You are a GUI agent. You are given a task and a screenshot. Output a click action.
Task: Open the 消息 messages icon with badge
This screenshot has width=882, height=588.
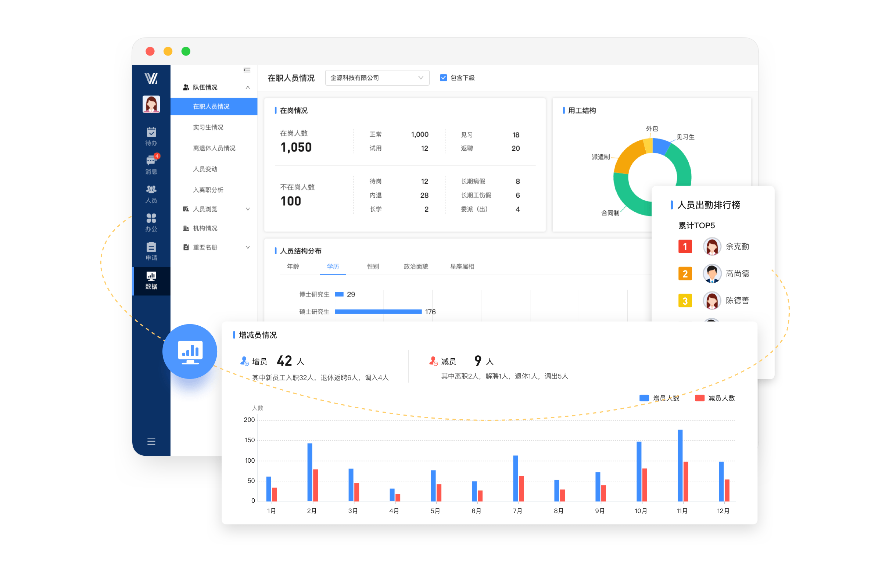point(151,164)
